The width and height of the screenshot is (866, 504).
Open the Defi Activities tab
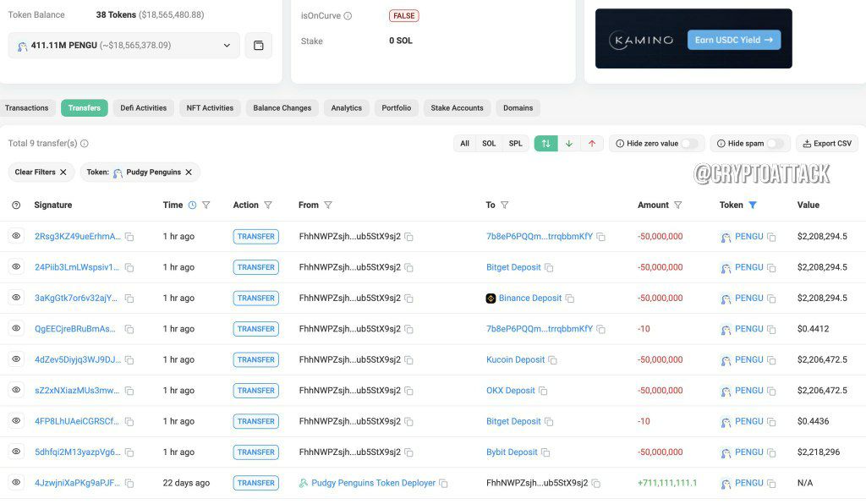pyautogui.click(x=144, y=108)
